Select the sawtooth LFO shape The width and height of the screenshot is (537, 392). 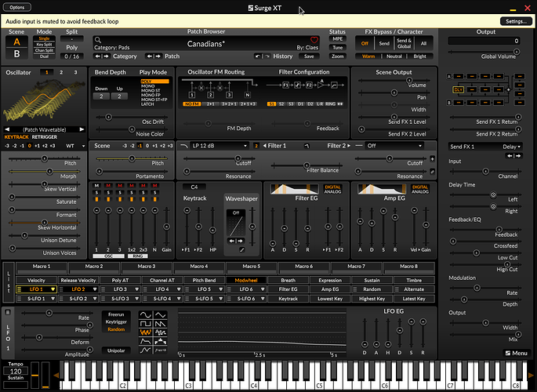click(160, 324)
